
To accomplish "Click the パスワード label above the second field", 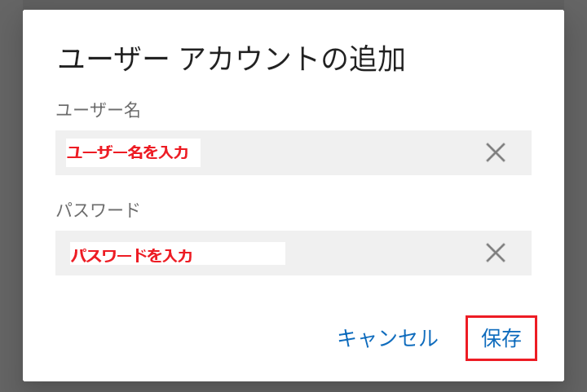I will tap(98, 210).
